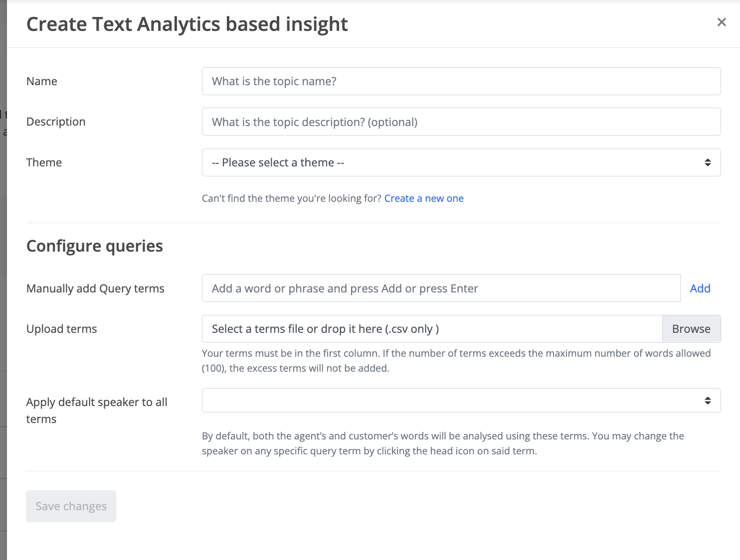Click the arrow icon on Theme selector

coord(708,162)
